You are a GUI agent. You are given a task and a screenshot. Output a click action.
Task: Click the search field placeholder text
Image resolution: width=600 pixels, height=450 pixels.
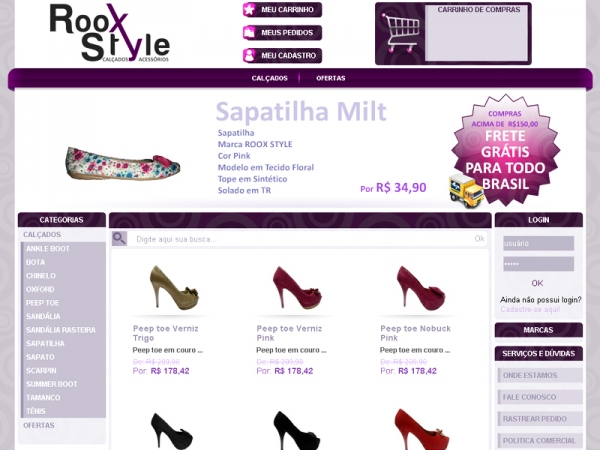(176, 239)
